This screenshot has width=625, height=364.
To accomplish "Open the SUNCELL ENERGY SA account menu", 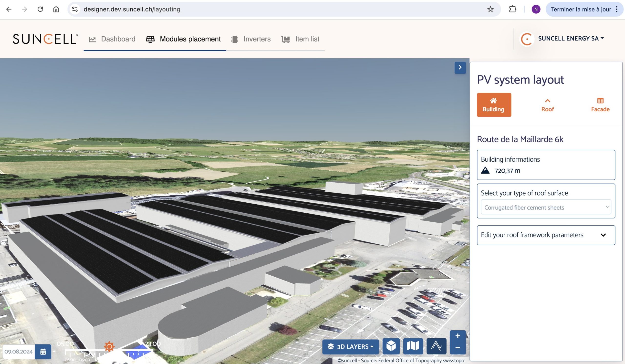I will pyautogui.click(x=571, y=38).
